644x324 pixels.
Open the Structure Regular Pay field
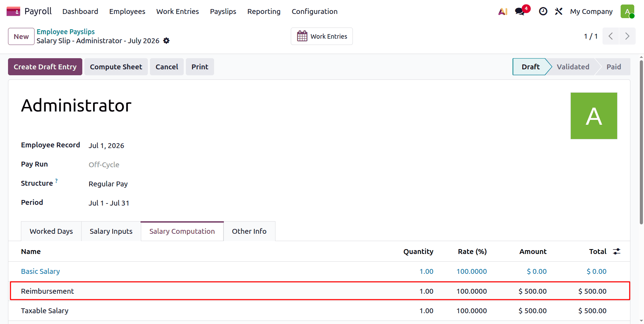pyautogui.click(x=108, y=184)
